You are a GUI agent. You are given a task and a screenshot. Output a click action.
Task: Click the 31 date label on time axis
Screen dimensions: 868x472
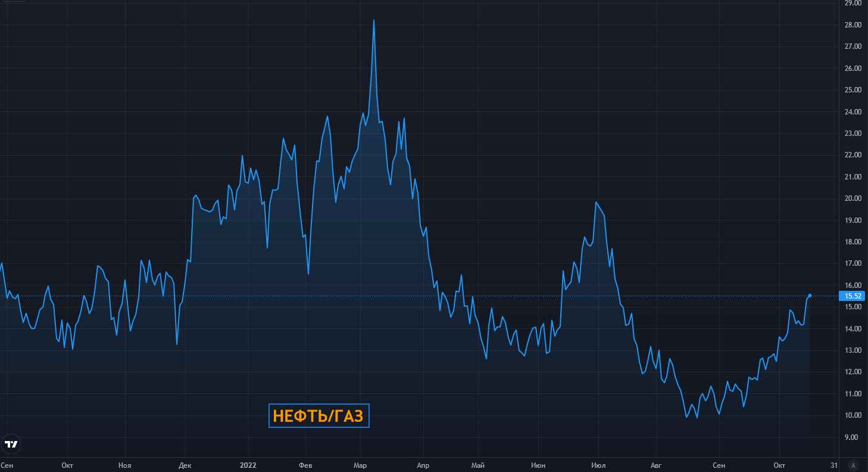833,465
